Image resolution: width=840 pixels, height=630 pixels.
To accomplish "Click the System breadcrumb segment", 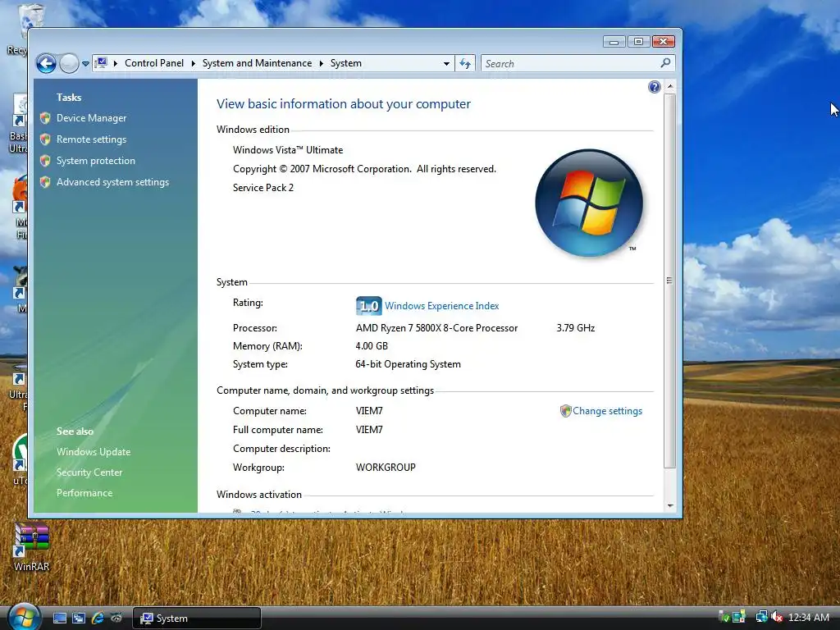I will 345,63.
